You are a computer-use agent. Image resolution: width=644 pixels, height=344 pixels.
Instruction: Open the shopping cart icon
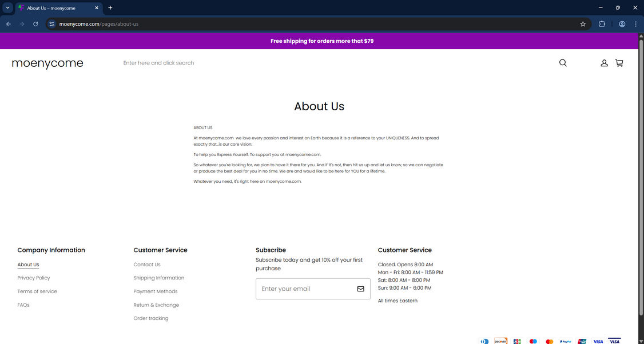[x=619, y=62]
